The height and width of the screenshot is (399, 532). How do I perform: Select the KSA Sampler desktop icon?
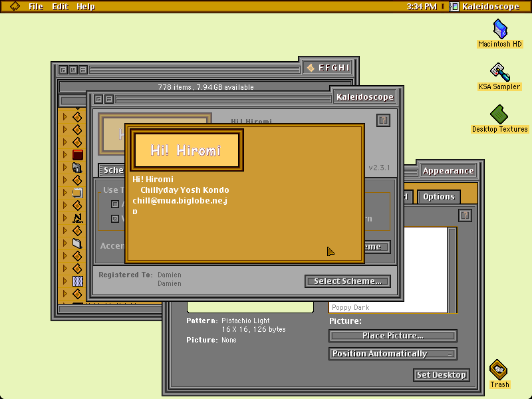coord(499,72)
